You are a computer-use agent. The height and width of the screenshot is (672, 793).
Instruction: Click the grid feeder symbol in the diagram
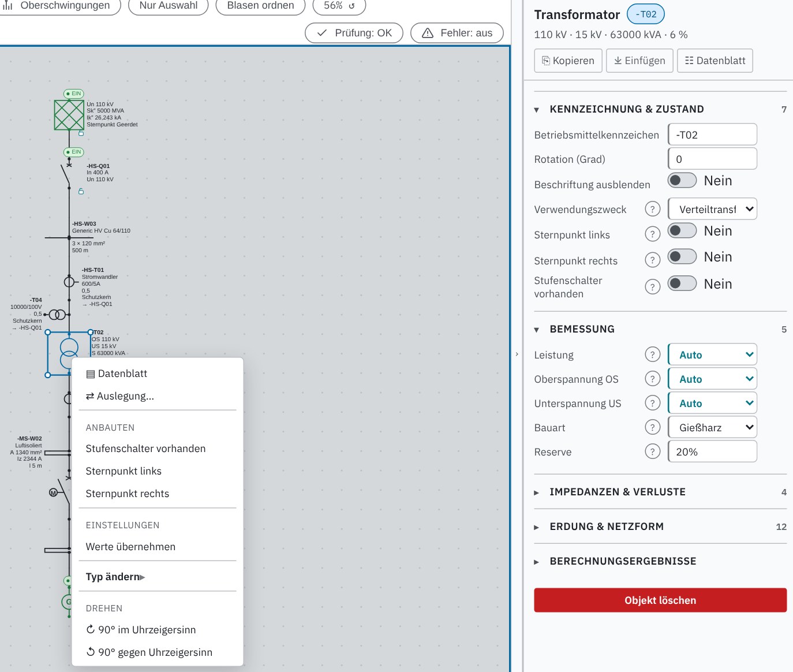tap(69, 115)
